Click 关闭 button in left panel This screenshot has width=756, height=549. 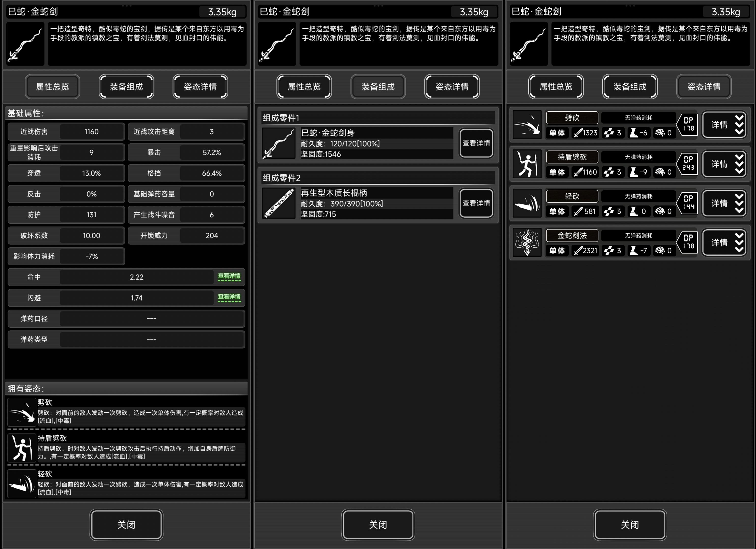126,525
